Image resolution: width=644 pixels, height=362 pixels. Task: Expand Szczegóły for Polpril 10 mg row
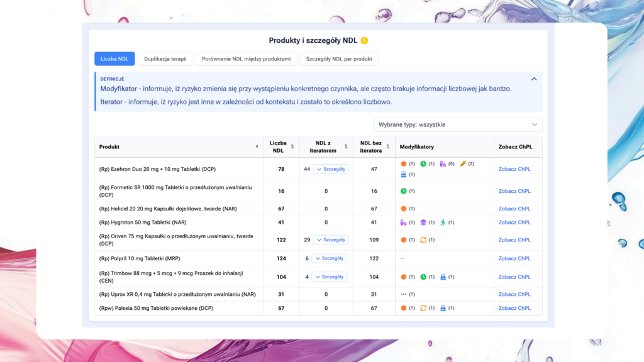(330, 258)
